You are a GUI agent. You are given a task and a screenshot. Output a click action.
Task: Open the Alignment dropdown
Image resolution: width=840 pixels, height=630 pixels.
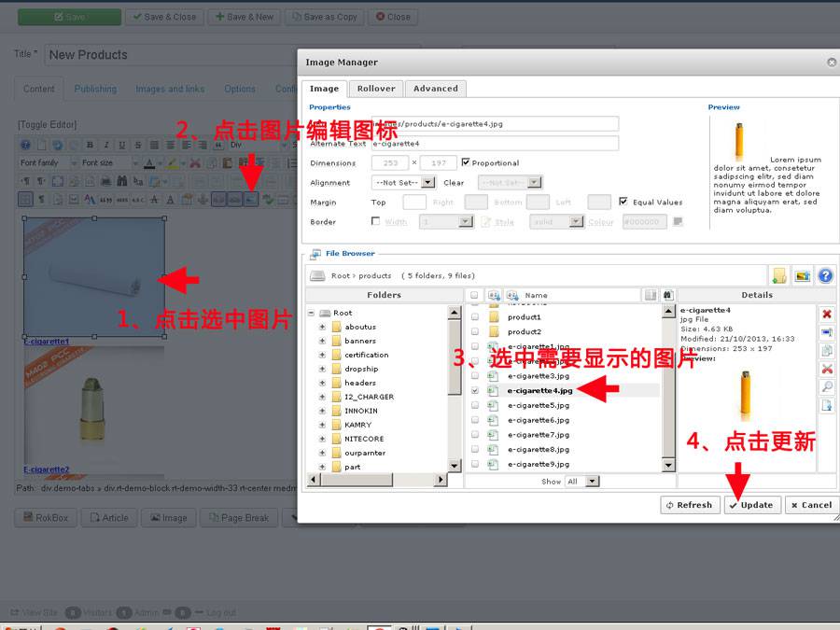point(403,182)
